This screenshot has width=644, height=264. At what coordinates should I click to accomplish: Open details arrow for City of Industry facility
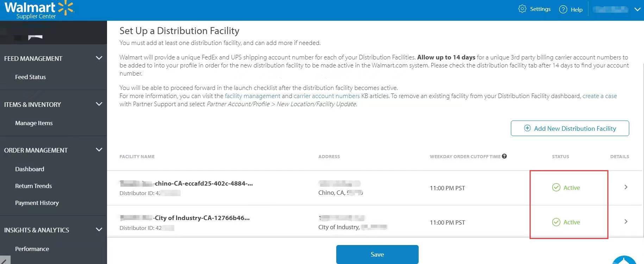[626, 221]
